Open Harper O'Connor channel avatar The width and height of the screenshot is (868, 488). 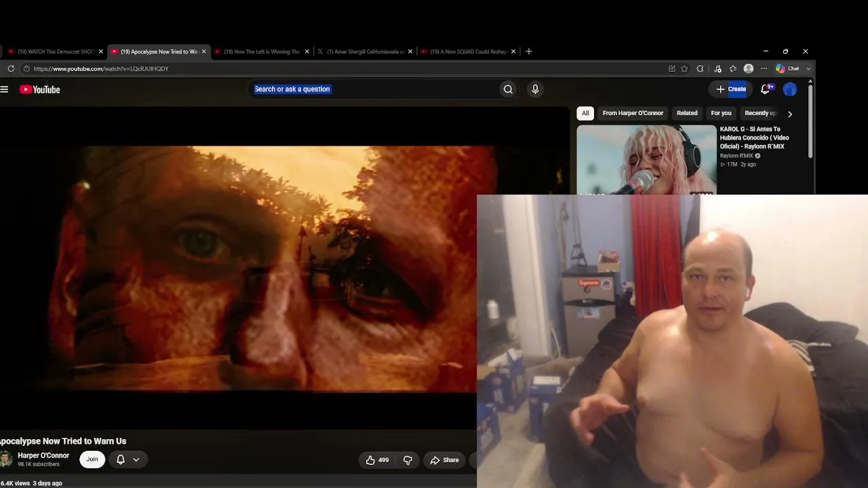pyautogui.click(x=5, y=460)
